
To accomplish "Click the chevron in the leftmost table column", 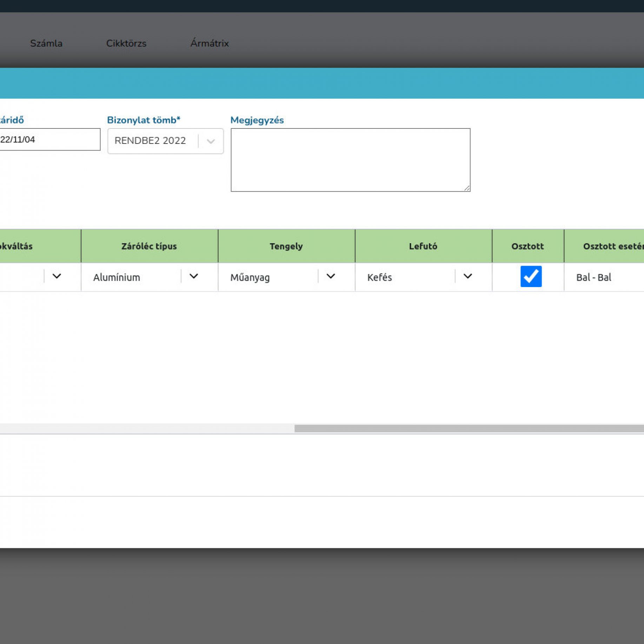I will point(57,277).
